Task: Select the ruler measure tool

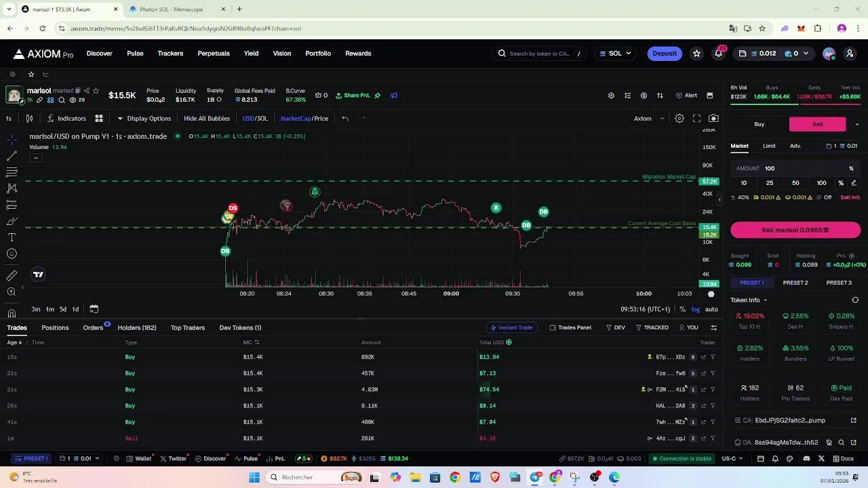Action: (12, 275)
